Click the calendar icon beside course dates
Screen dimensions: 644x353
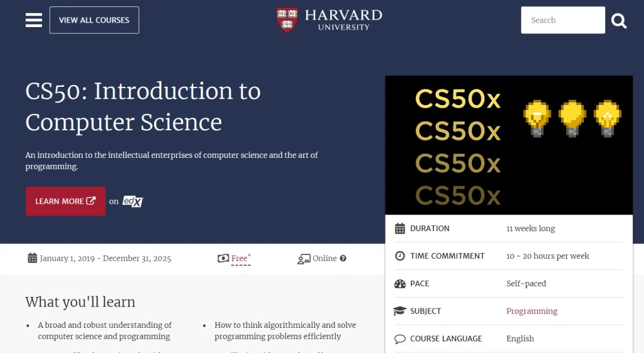(32, 258)
